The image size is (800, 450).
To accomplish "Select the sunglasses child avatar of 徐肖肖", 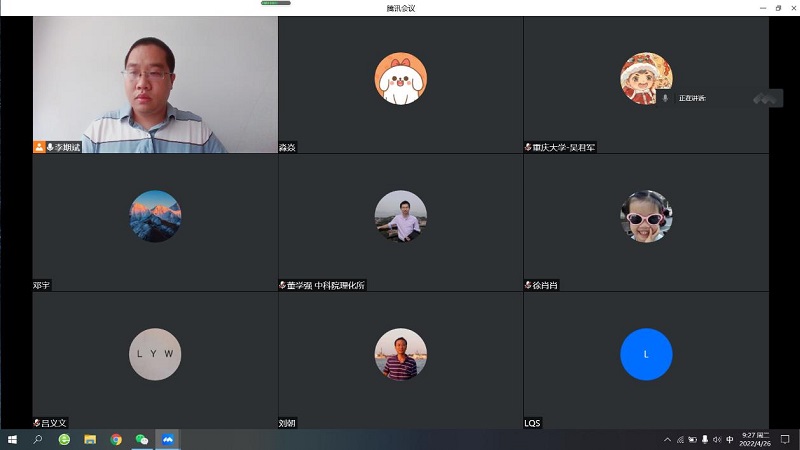I will pyautogui.click(x=646, y=216).
